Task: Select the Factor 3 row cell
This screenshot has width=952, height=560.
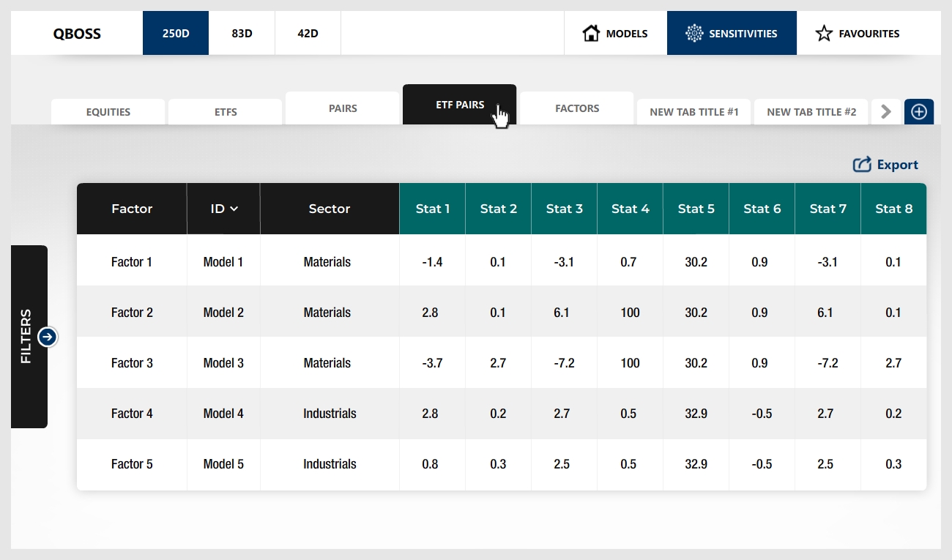Action: 132,363
